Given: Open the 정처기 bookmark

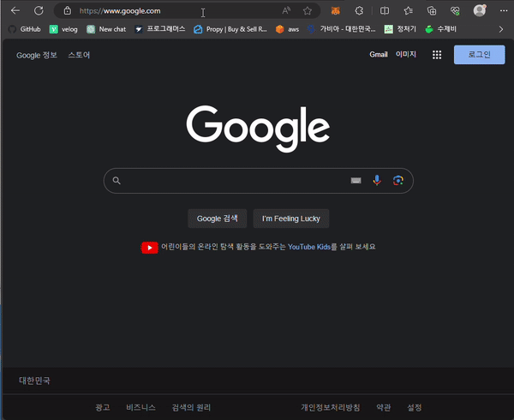Looking at the screenshot, I should click(400, 29).
